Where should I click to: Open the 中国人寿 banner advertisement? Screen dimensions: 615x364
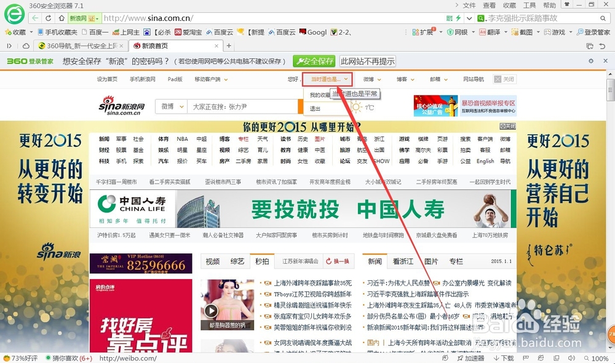click(303, 208)
